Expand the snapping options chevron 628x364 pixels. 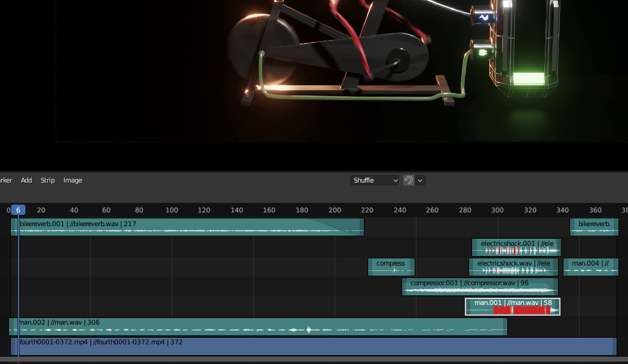[420, 180]
